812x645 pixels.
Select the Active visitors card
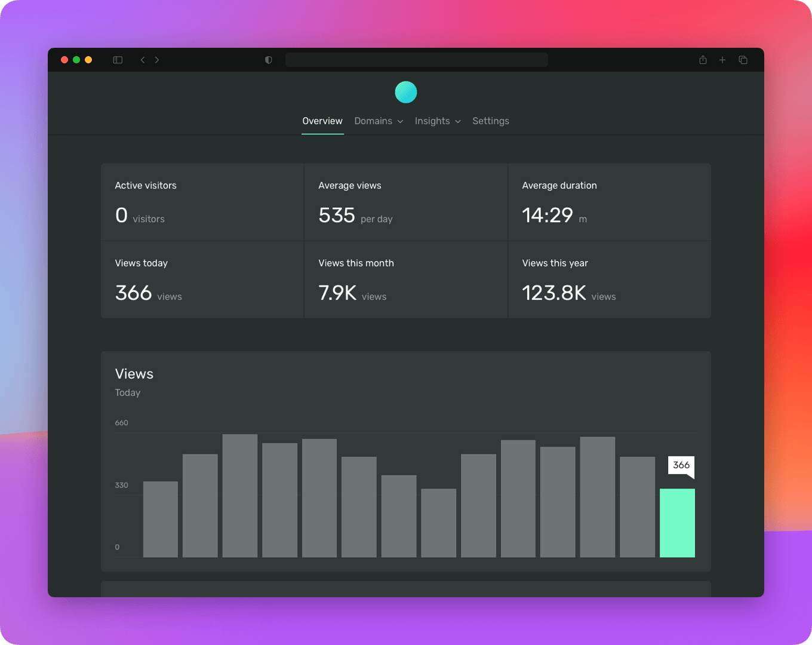click(202, 202)
